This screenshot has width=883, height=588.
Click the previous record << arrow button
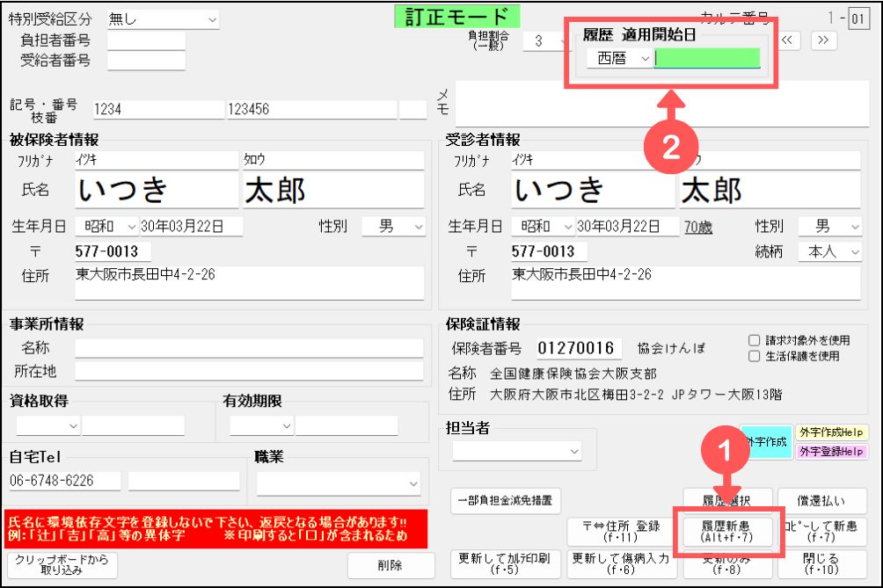(789, 40)
